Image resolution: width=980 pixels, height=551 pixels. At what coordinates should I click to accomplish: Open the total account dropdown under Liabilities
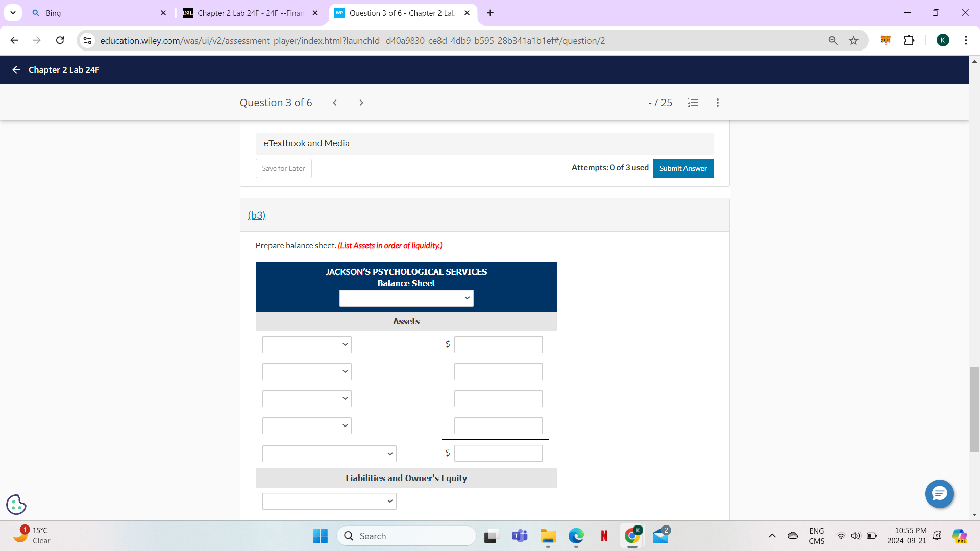click(329, 501)
